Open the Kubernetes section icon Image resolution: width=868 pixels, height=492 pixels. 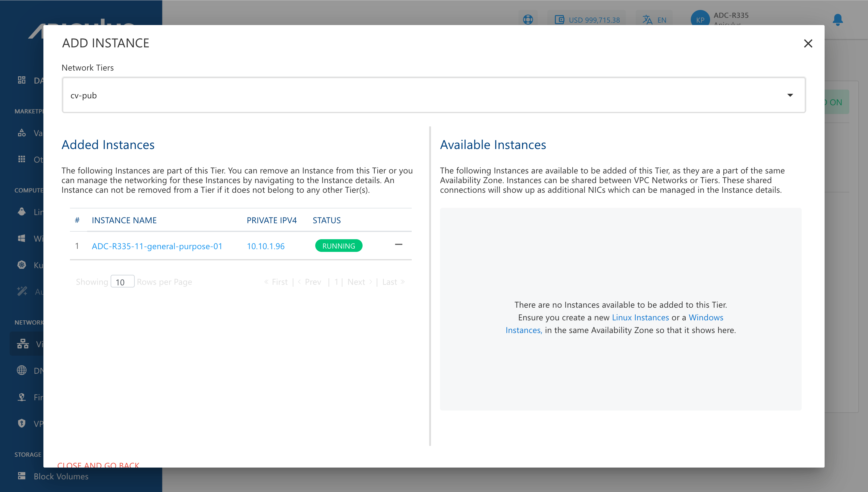tap(22, 265)
